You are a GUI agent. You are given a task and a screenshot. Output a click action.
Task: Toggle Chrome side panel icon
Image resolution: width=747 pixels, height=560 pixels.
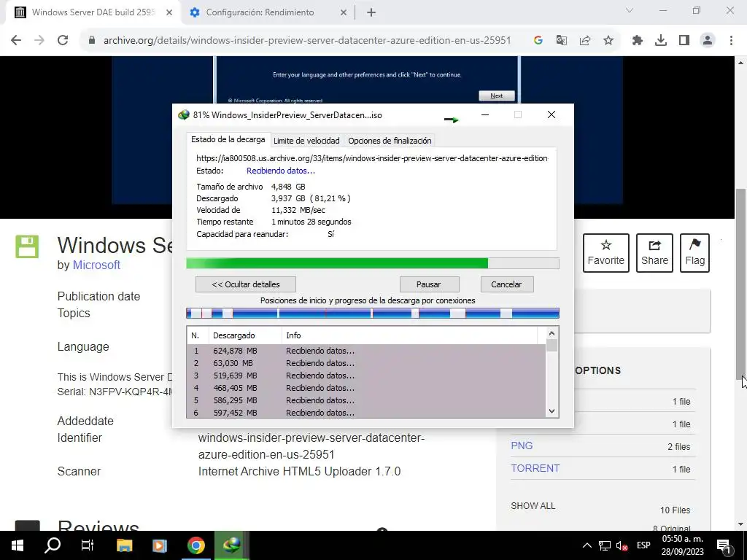(684, 41)
